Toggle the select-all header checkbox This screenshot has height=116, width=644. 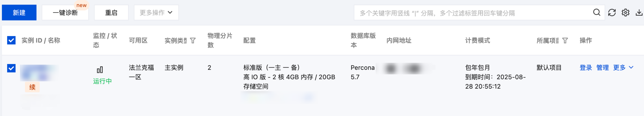(11, 40)
